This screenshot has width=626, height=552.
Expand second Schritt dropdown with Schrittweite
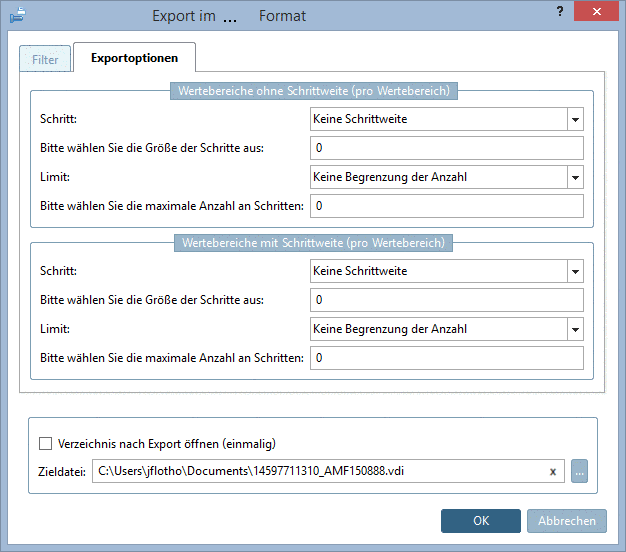coord(575,271)
